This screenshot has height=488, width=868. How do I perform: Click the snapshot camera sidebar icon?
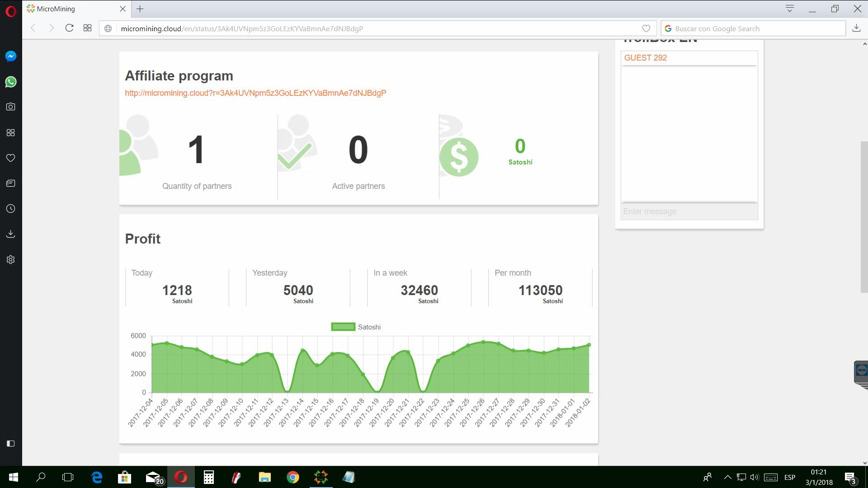coord(11,107)
